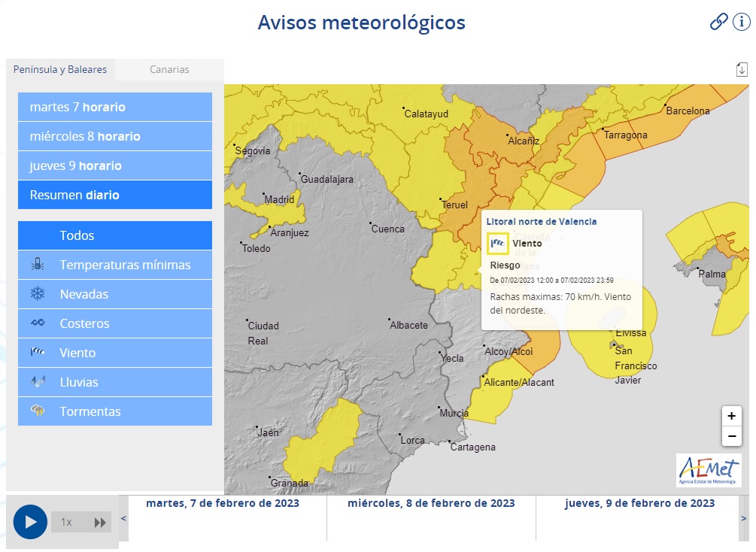This screenshot has height=552, width=756.
Task: Switch to the Canarias tab
Action: [169, 69]
